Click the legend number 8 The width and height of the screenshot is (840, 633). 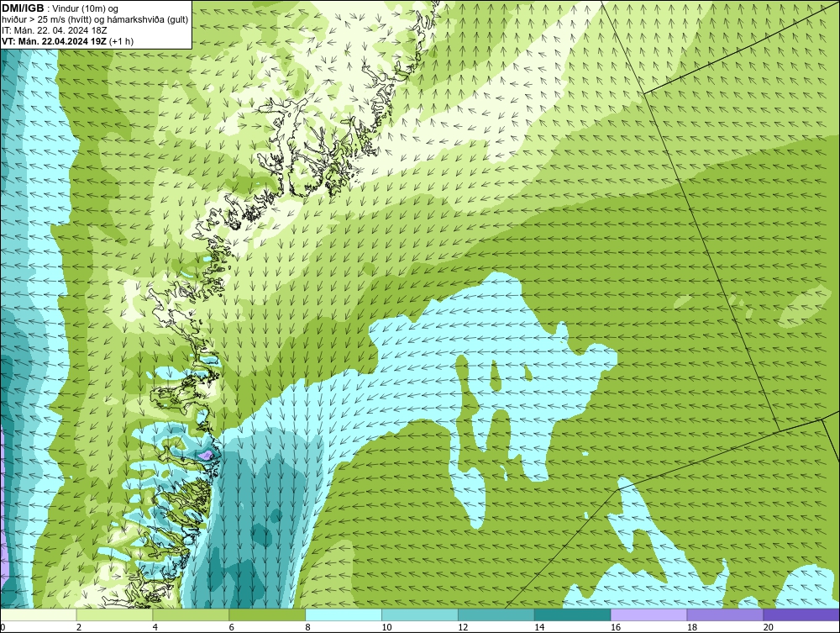(308, 627)
